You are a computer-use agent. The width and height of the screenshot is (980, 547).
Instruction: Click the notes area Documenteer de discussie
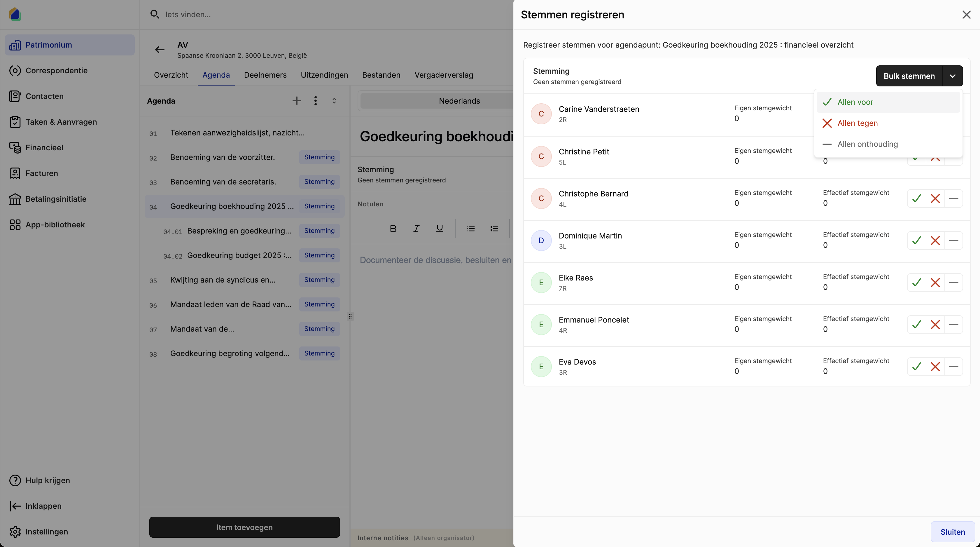pos(435,260)
